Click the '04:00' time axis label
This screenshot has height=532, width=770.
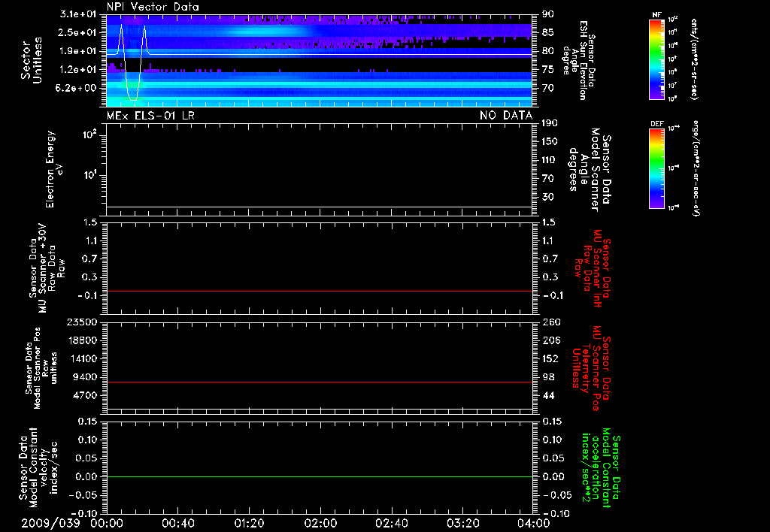tap(533, 523)
